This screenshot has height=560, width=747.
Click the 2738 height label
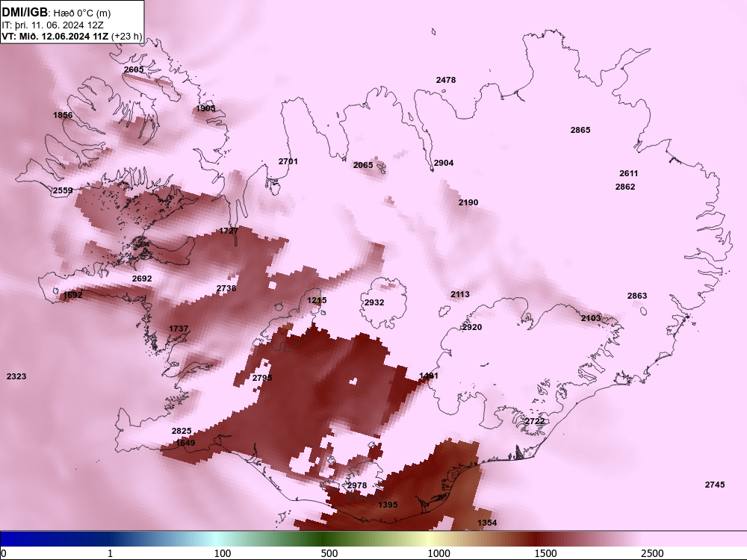226,288
